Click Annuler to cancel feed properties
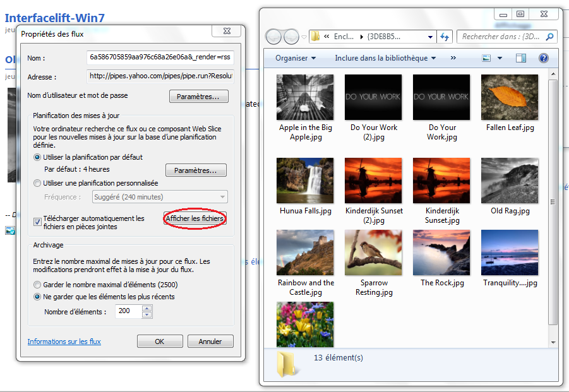The height and width of the screenshot is (392, 569). tap(210, 342)
